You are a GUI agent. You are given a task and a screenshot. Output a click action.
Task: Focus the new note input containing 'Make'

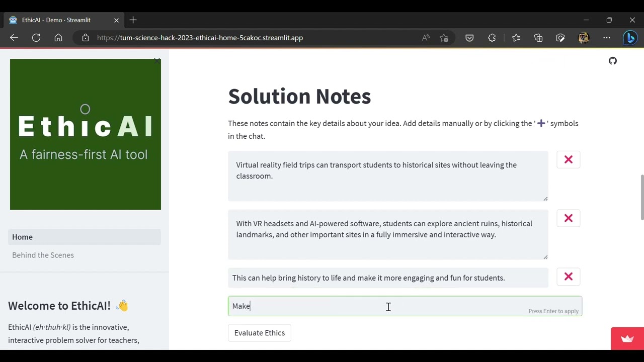pos(405,306)
